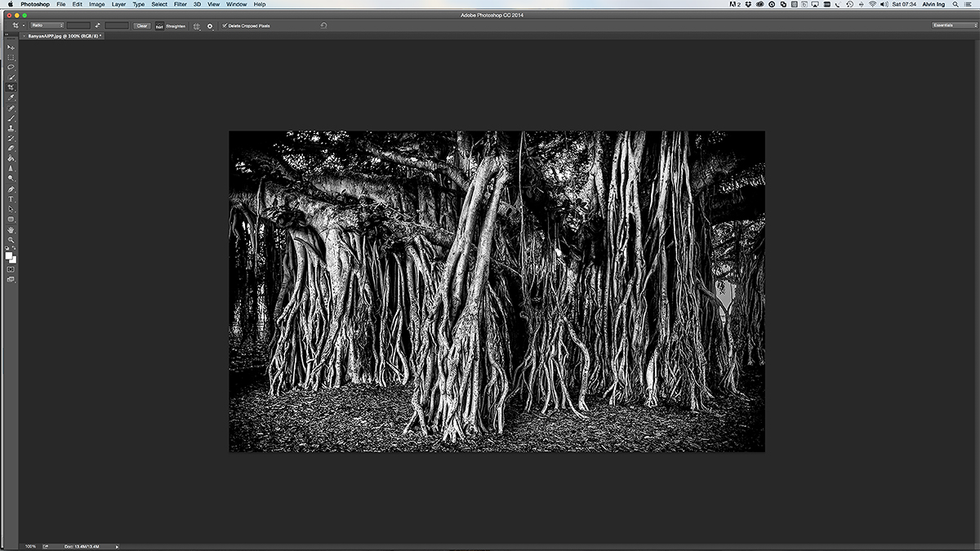
Task: Open Spotlight search in the menu bar
Action: click(x=955, y=4)
